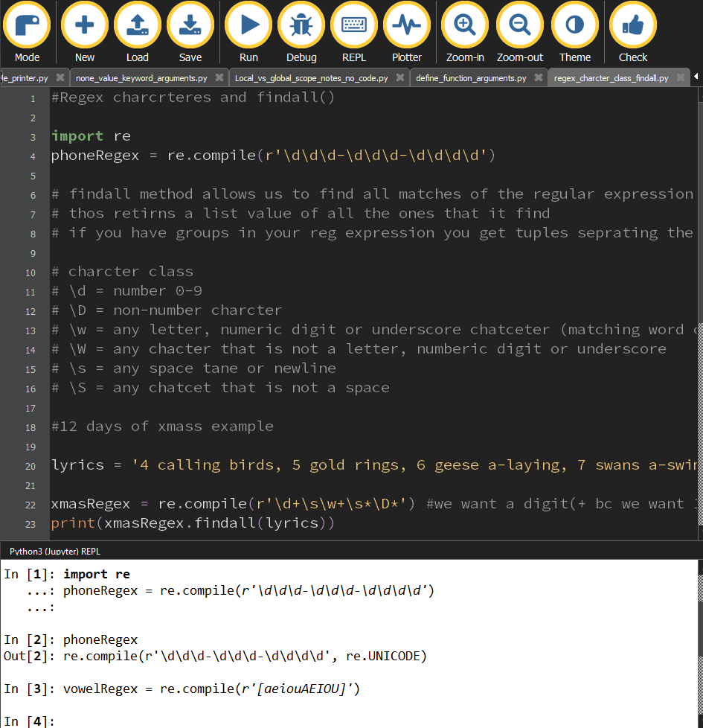Click the print(xmasRegex.findall(lyrics)) line
703x728 pixels.
193,523
